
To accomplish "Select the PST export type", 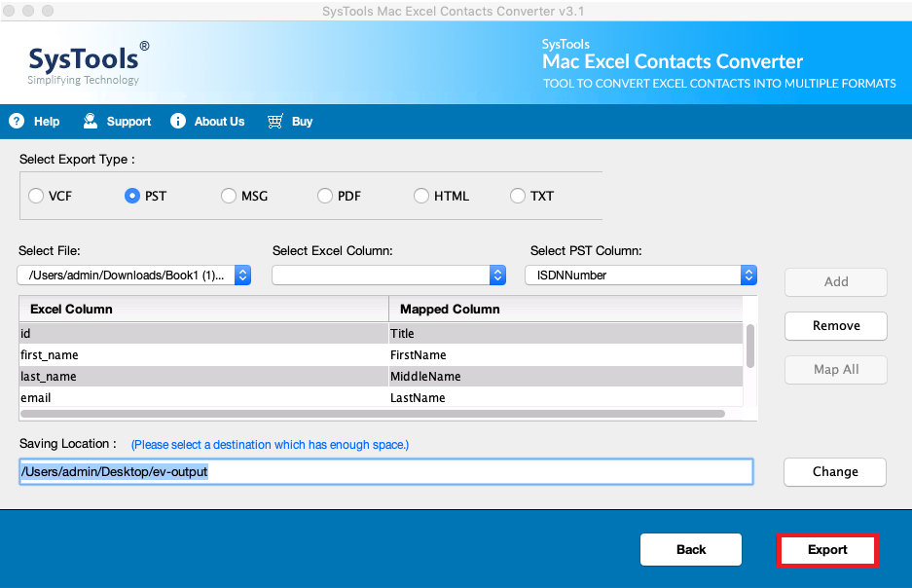I will click(x=132, y=196).
